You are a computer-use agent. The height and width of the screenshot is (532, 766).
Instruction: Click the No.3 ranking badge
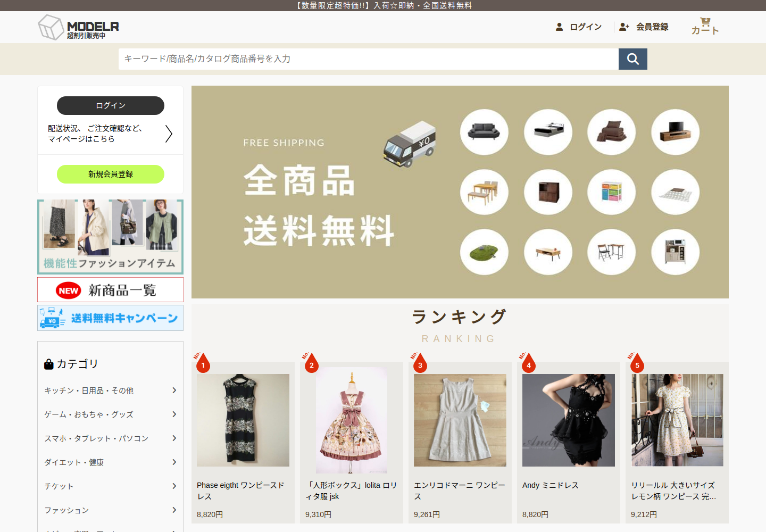click(x=419, y=362)
